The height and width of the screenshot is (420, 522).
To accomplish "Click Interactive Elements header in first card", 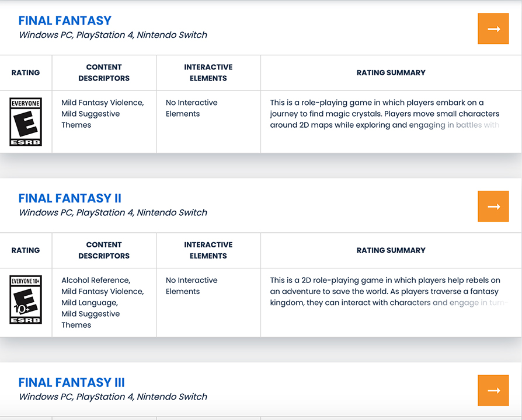I will pos(208,73).
